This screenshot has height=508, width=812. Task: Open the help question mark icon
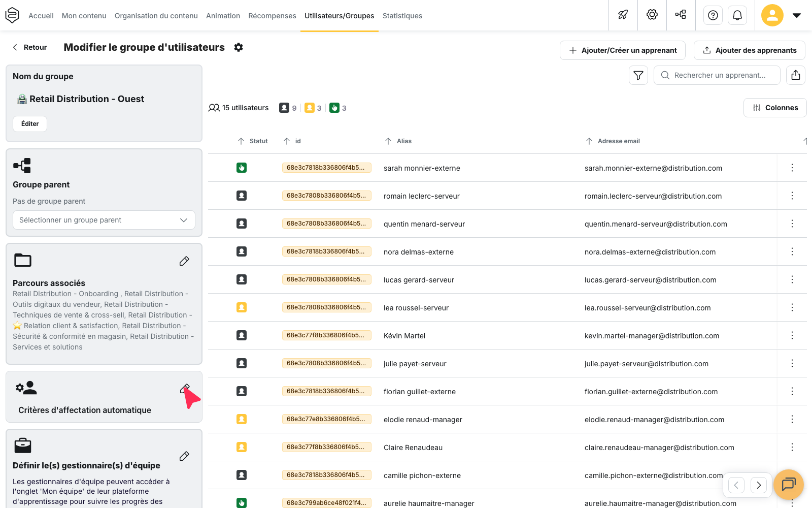[713, 15]
